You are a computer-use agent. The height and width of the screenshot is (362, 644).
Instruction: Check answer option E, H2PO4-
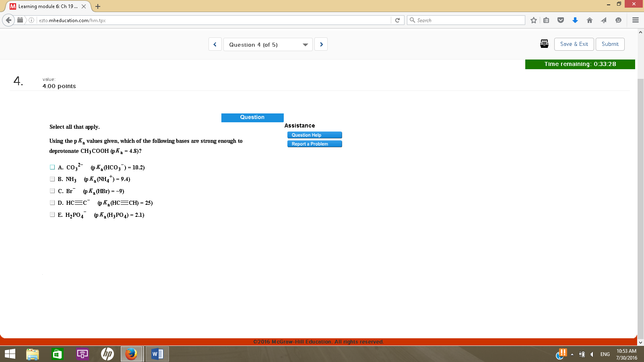click(52, 214)
